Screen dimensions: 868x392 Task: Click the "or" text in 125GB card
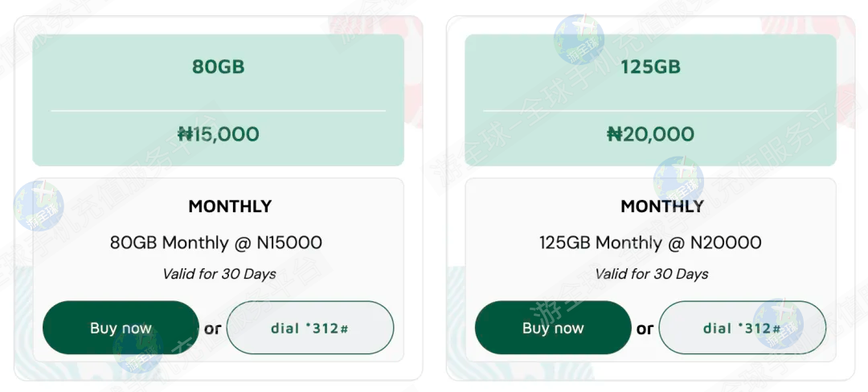(645, 328)
